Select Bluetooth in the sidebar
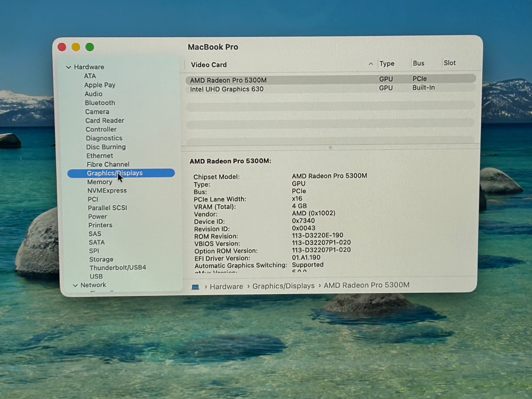532x399 pixels. coord(100,103)
